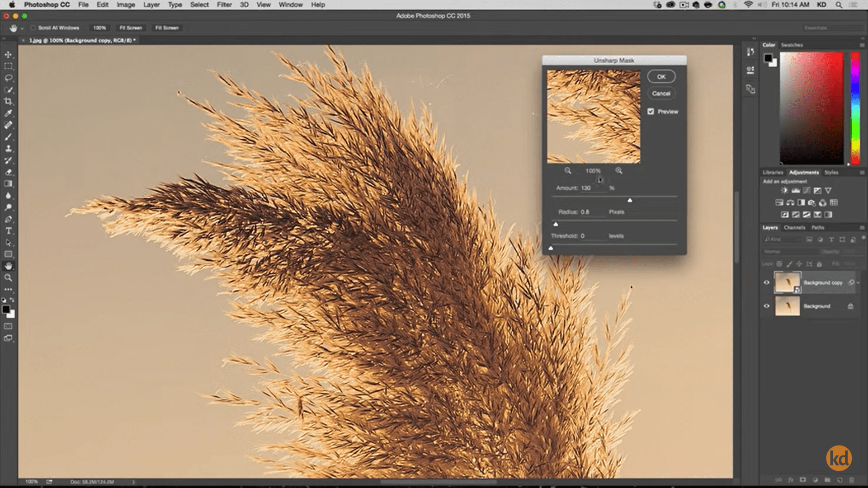Viewport: 868px width, 488px height.
Task: Click OK in Unsharp Mask dialog
Action: click(661, 77)
